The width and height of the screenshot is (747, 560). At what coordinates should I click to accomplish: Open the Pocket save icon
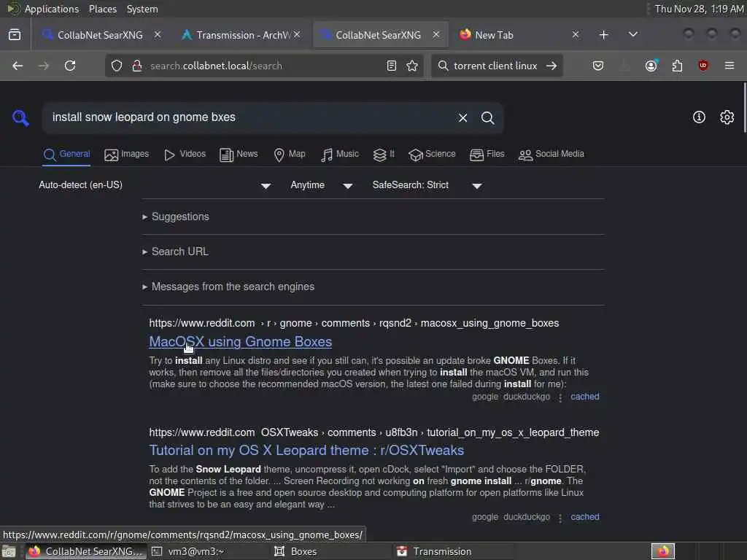pos(598,66)
